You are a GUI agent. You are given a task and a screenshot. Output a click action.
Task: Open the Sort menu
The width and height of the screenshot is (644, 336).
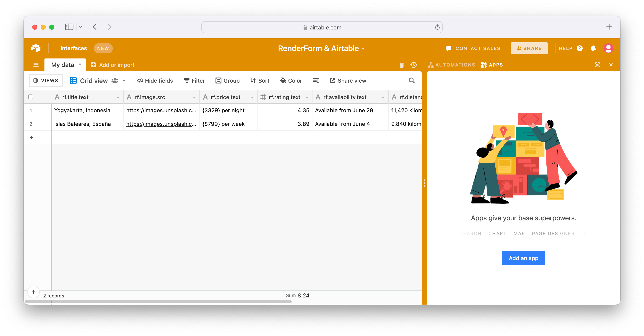tap(260, 81)
